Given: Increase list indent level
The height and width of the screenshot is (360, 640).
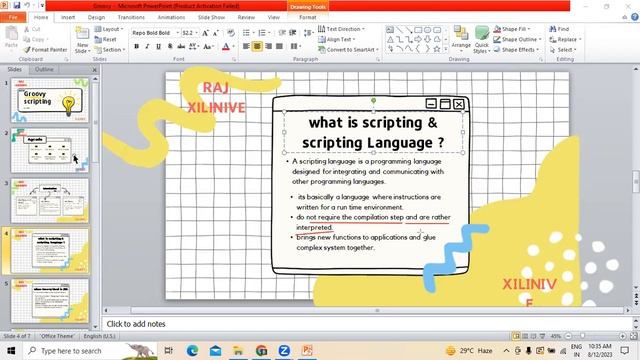Looking at the screenshot, I should pyautogui.click(x=293, y=33).
